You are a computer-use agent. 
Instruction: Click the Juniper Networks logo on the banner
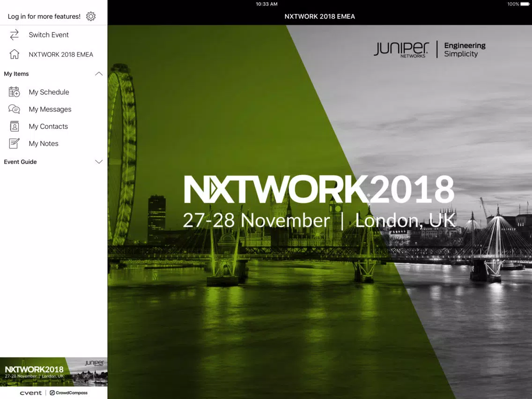pyautogui.click(x=401, y=50)
